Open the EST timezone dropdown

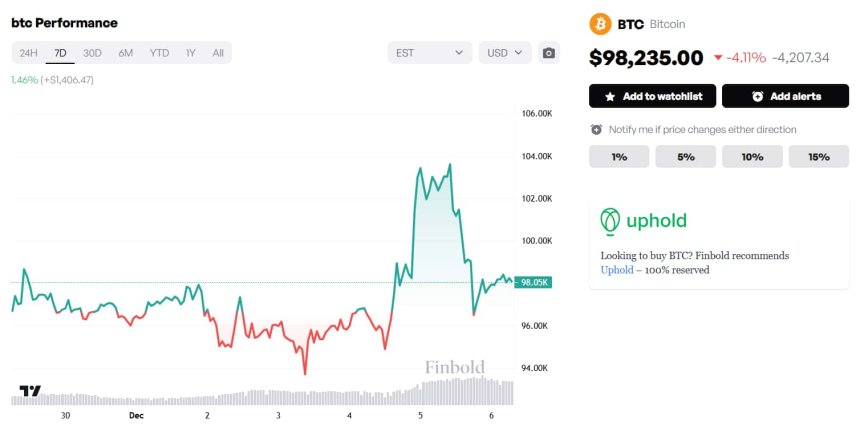[429, 53]
